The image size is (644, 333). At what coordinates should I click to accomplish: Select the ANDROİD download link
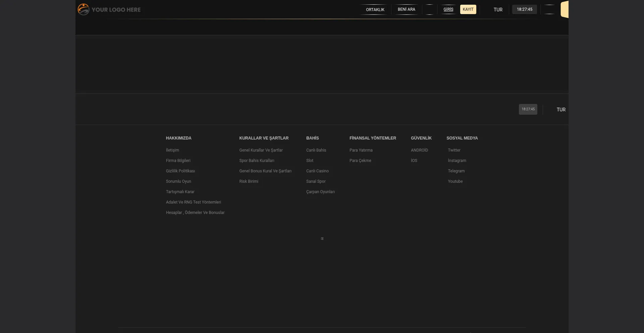[419, 150]
